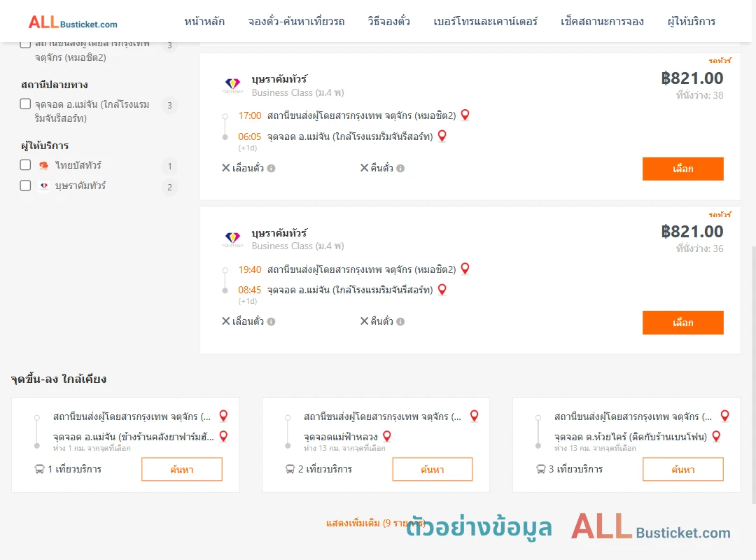The width and height of the screenshot is (756, 560).
Task: Open ผู้ให้บริการ menu item
Action: (x=691, y=21)
